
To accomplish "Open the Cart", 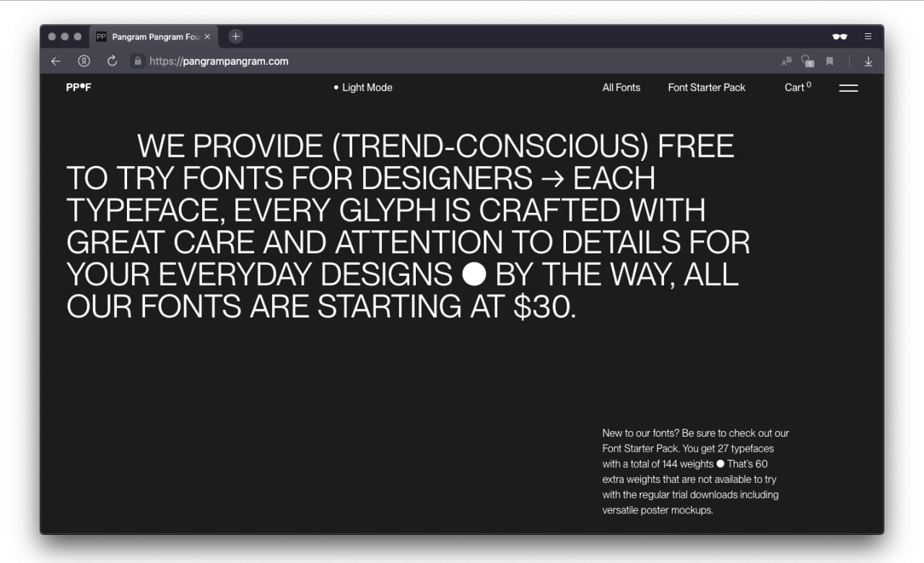I will point(798,87).
